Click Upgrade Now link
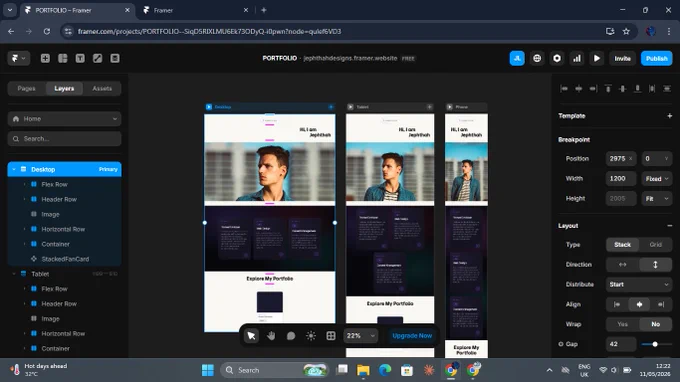Screen dimensions: 680x382 pos(412,336)
